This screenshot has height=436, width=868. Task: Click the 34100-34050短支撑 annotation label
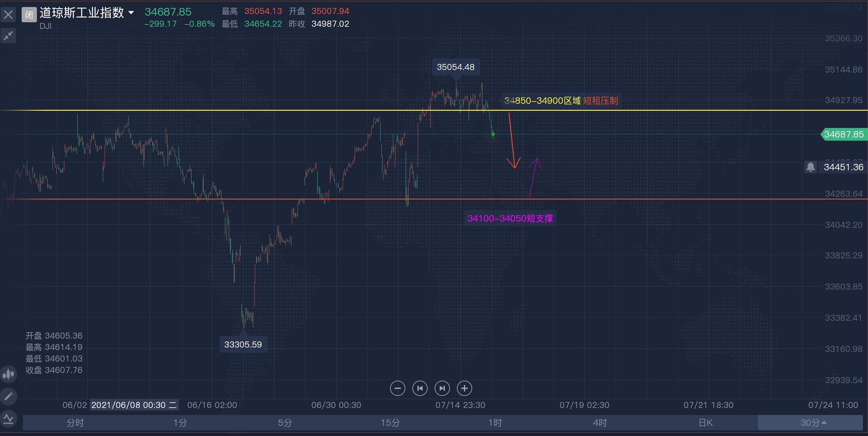point(510,218)
